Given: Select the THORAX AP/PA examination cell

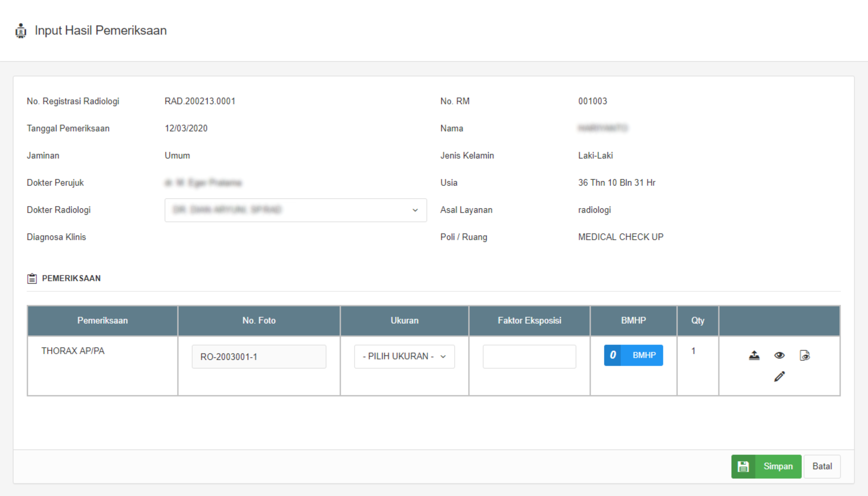Looking at the screenshot, I should click(x=73, y=351).
